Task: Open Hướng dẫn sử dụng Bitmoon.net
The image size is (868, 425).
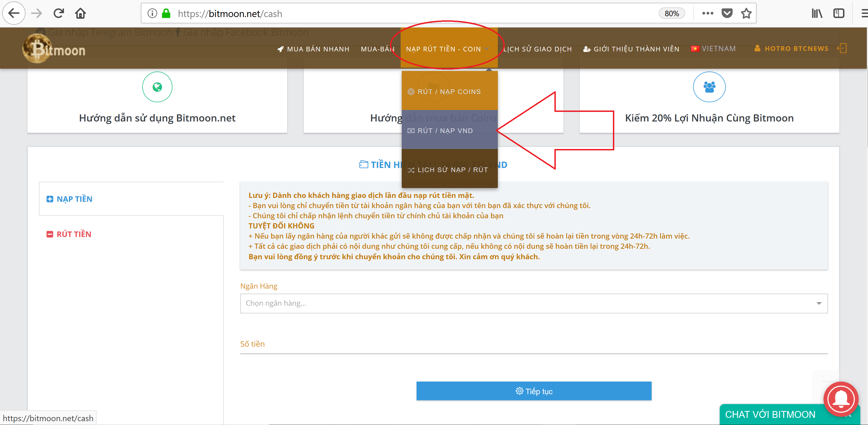Action: coord(157,118)
